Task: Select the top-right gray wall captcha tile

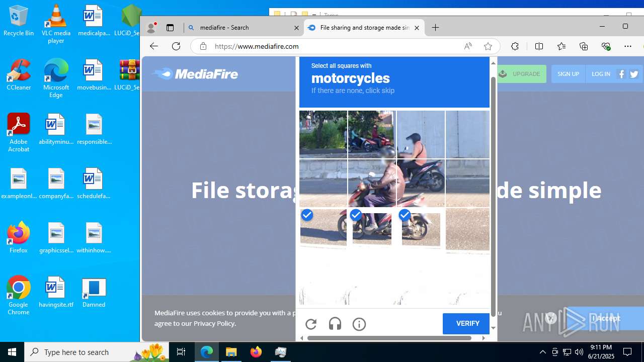Action: pyautogui.click(x=467, y=135)
